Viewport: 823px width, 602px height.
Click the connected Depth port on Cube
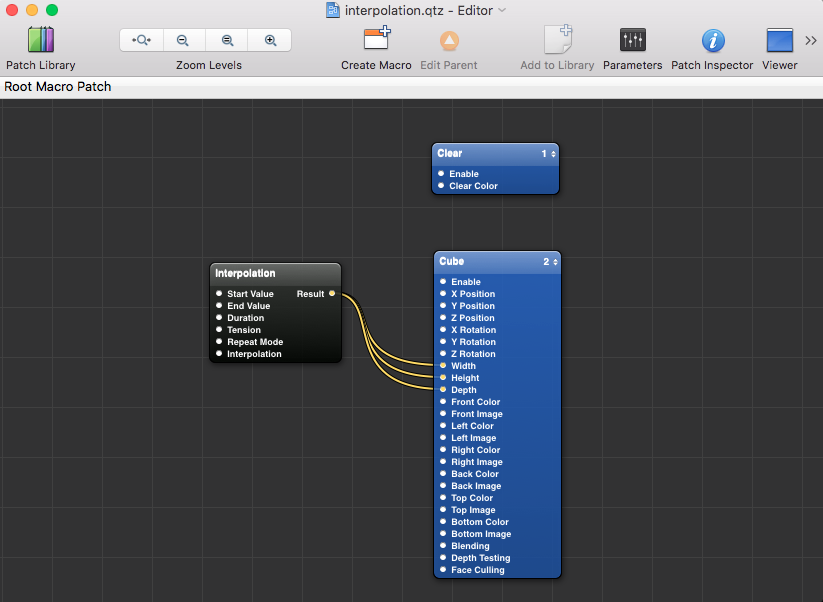(x=443, y=389)
